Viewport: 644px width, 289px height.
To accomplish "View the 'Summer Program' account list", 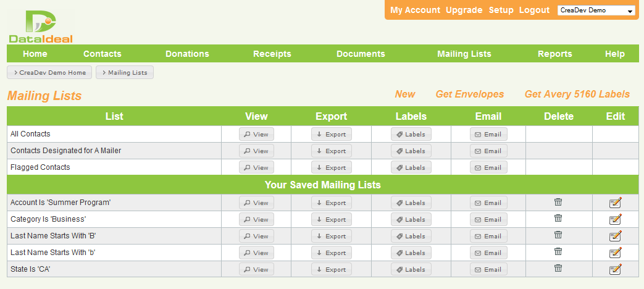I will pyautogui.click(x=256, y=203).
